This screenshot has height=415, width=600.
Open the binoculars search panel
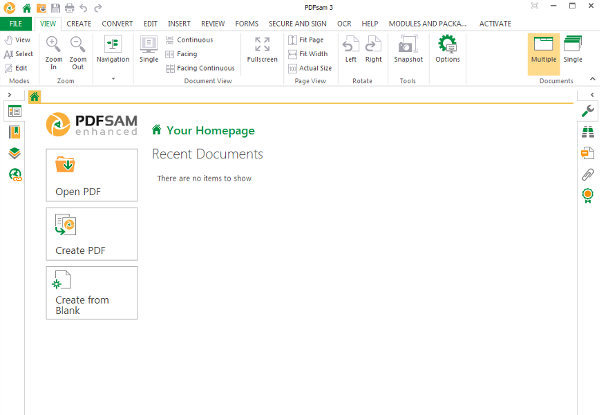click(588, 132)
